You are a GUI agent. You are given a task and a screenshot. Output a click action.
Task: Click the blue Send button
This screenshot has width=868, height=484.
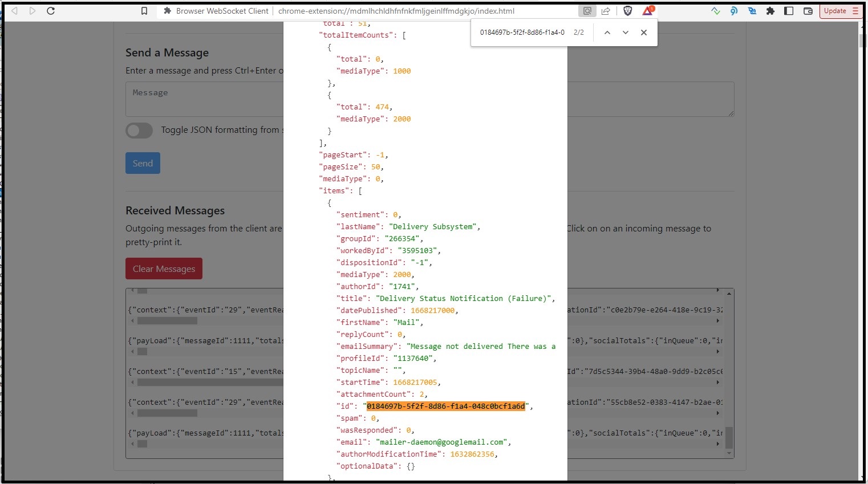click(x=143, y=163)
